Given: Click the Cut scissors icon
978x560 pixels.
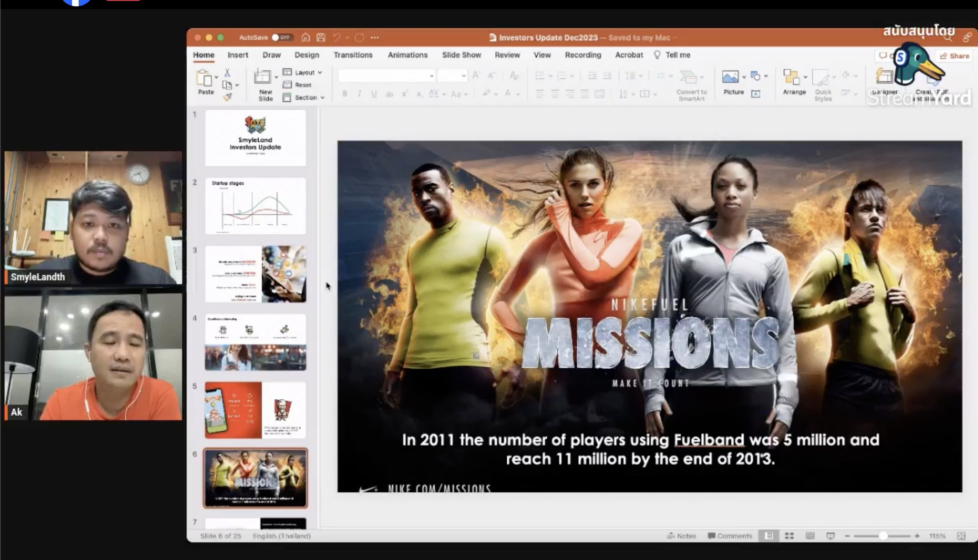Looking at the screenshot, I should tap(227, 73).
